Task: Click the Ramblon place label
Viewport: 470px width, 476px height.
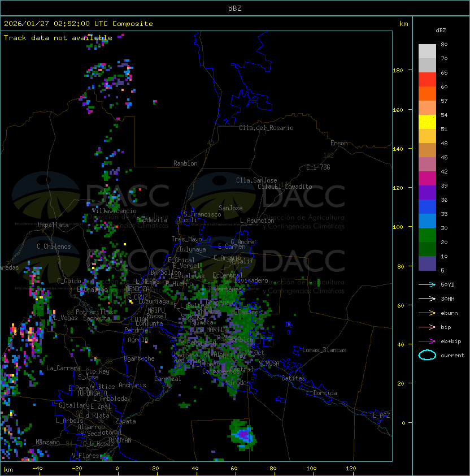Action: coord(185,163)
